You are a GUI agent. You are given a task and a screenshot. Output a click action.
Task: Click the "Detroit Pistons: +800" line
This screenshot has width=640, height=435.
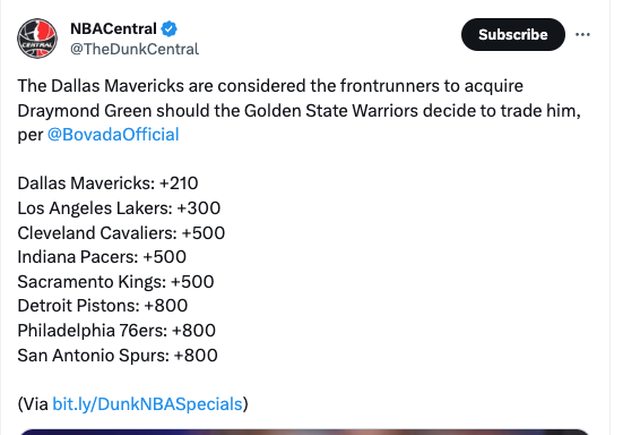click(x=102, y=306)
